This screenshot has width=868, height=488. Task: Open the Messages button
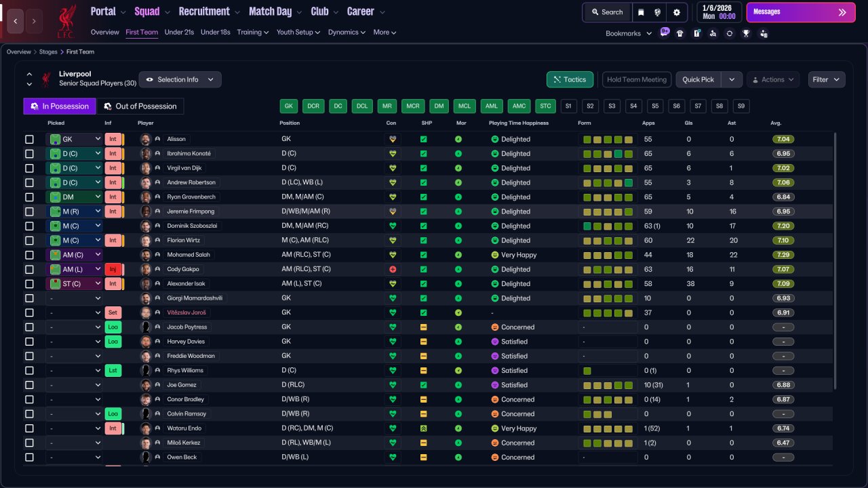coord(800,12)
